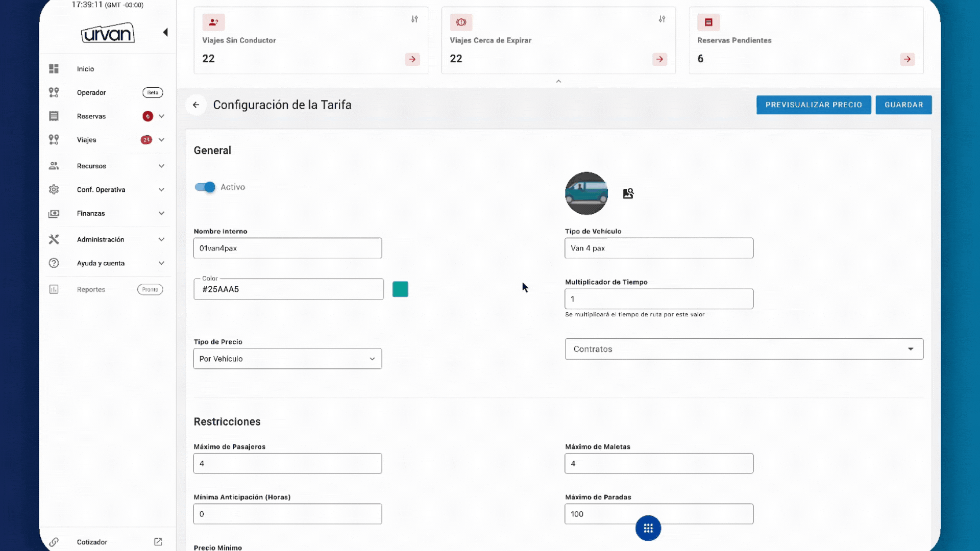Collapse the sidebar with the triangle arrow
The width and height of the screenshot is (980, 551).
pyautogui.click(x=165, y=33)
